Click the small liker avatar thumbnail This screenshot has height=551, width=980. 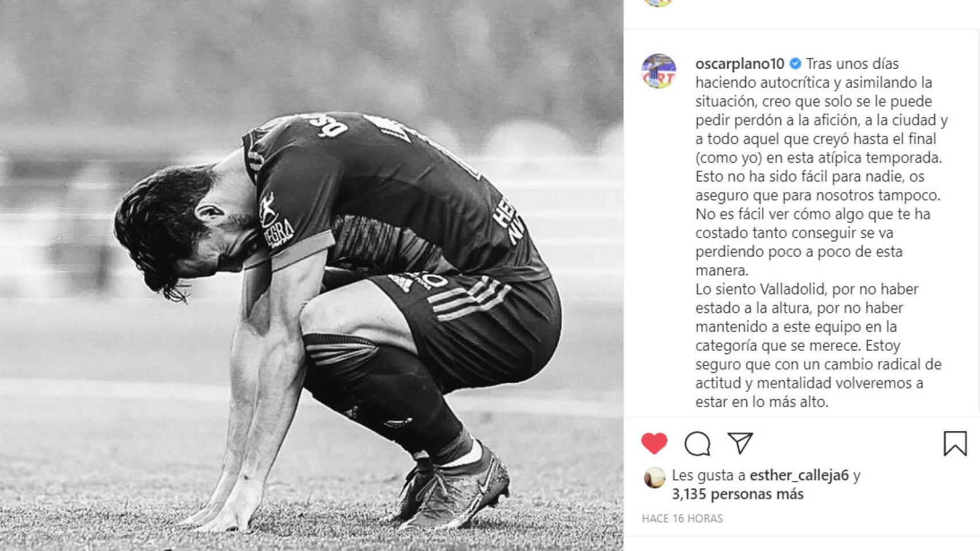tap(654, 478)
